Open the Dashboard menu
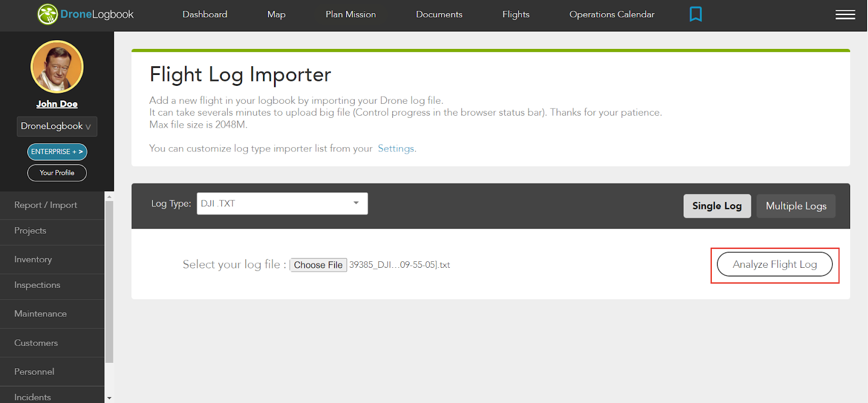868x403 pixels. (x=205, y=15)
